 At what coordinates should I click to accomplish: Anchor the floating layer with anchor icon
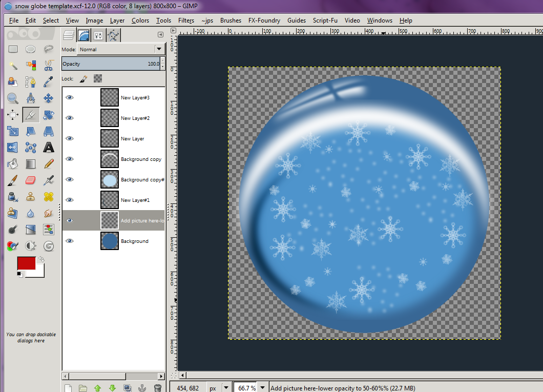click(x=143, y=388)
